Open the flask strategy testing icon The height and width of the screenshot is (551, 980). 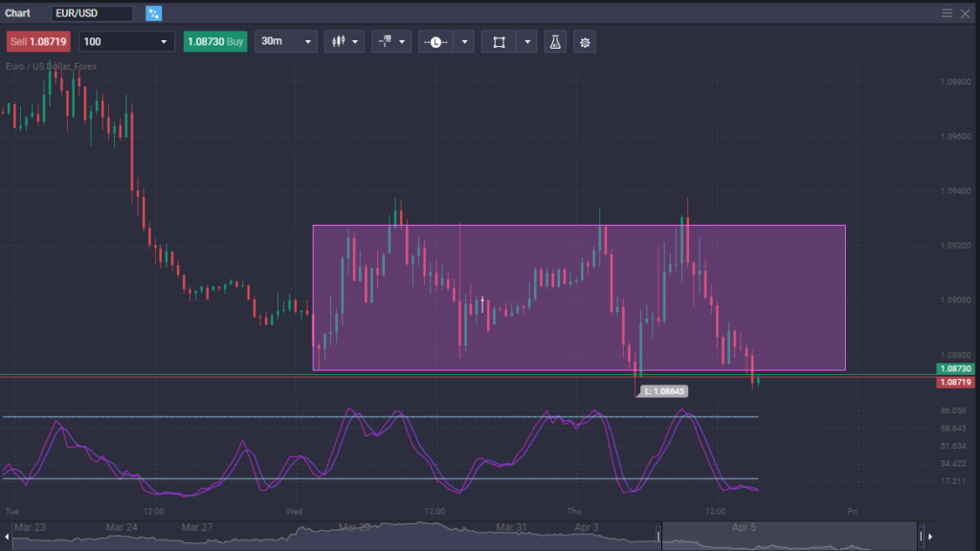[x=555, y=41]
